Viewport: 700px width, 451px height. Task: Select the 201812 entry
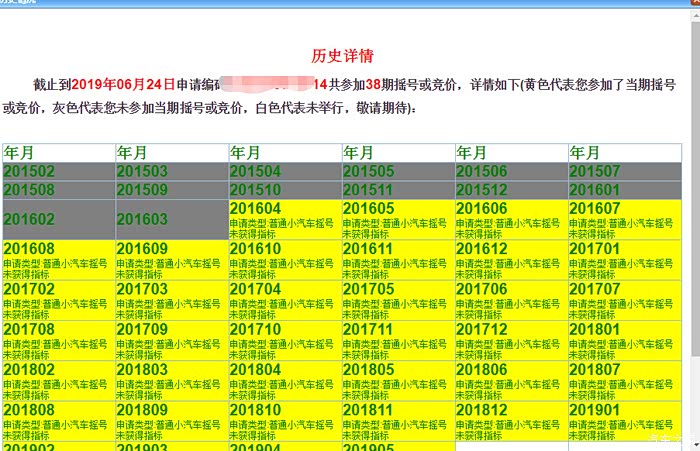pos(512,421)
